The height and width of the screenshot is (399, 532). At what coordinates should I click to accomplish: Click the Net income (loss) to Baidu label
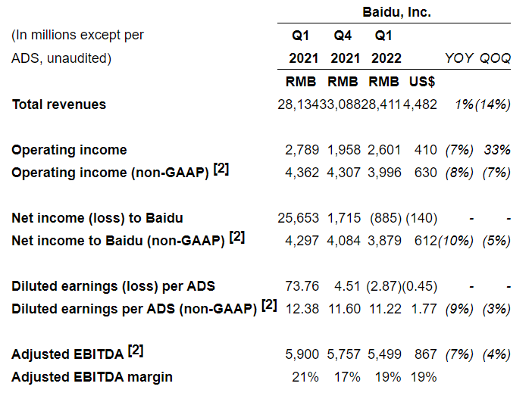[98, 218]
